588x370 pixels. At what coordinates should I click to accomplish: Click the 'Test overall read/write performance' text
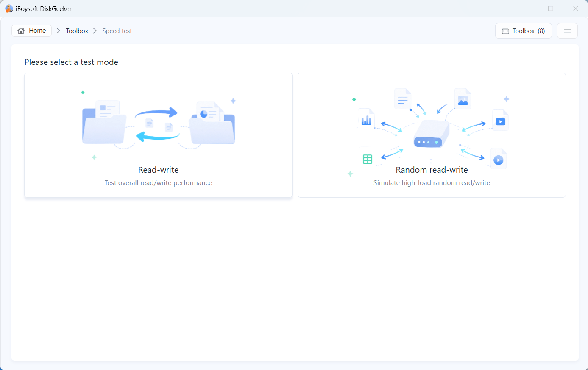pos(159,183)
